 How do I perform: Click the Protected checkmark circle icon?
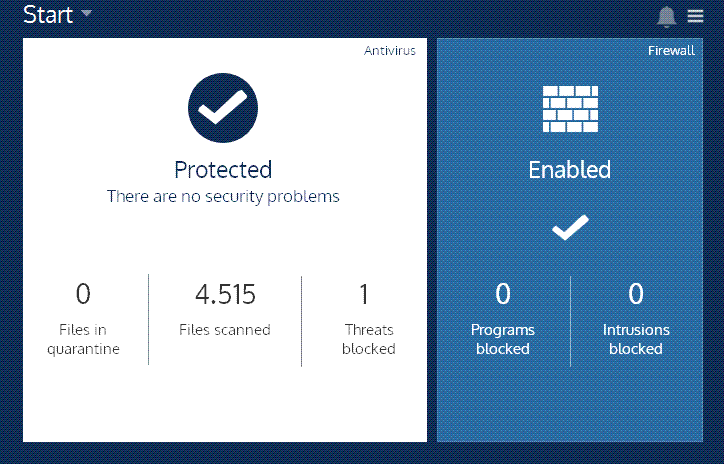[223, 108]
